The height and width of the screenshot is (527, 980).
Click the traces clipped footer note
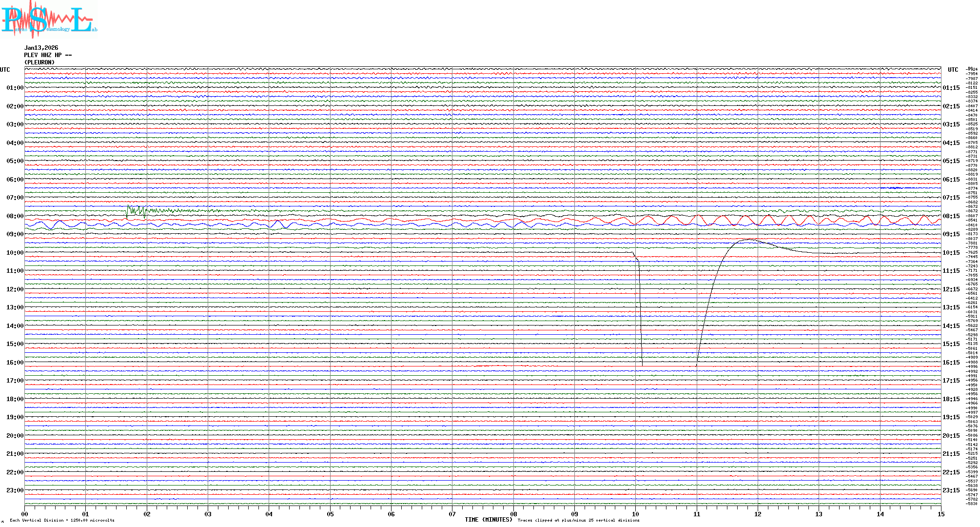(578, 520)
